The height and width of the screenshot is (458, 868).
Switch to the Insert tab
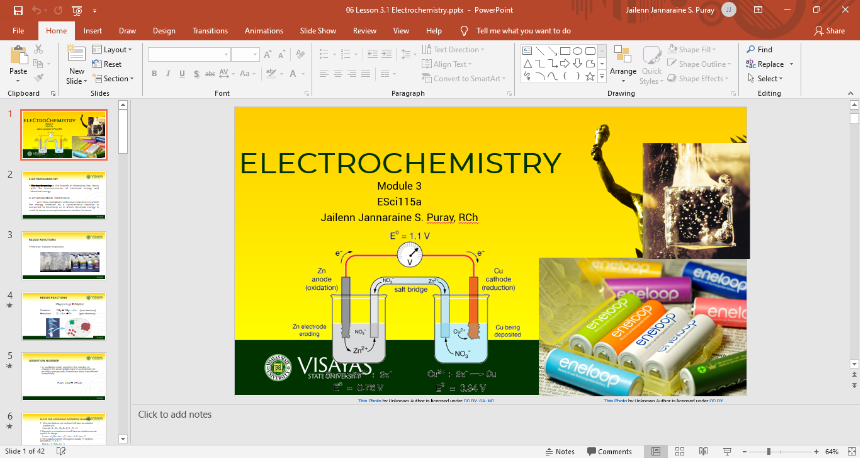(93, 31)
